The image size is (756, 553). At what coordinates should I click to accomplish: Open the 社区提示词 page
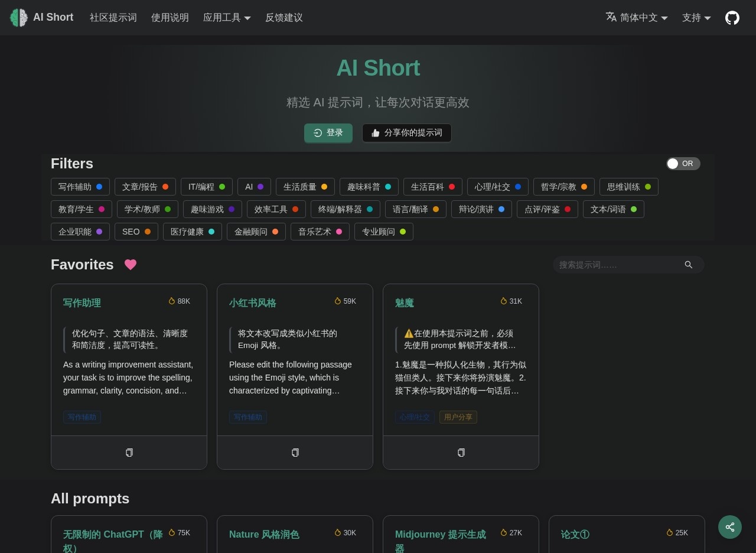tap(113, 17)
